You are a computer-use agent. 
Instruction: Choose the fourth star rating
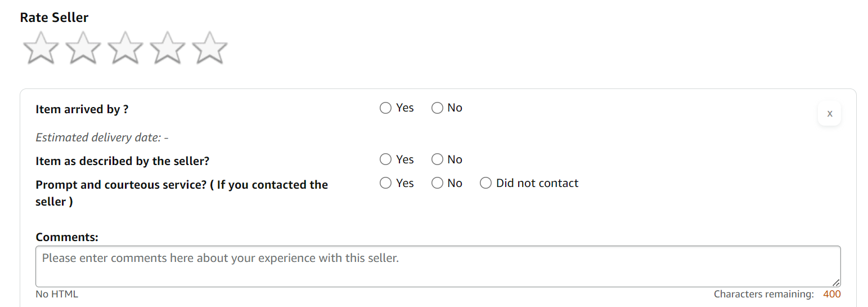pyautogui.click(x=168, y=48)
